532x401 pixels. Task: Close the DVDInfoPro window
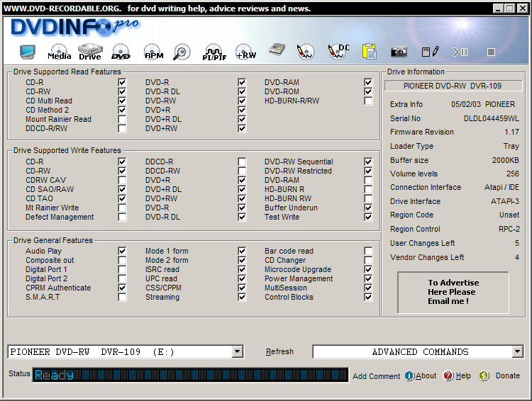coord(522,9)
